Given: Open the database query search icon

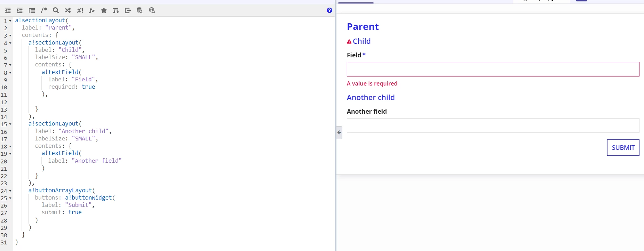Looking at the screenshot, I should [x=140, y=10].
